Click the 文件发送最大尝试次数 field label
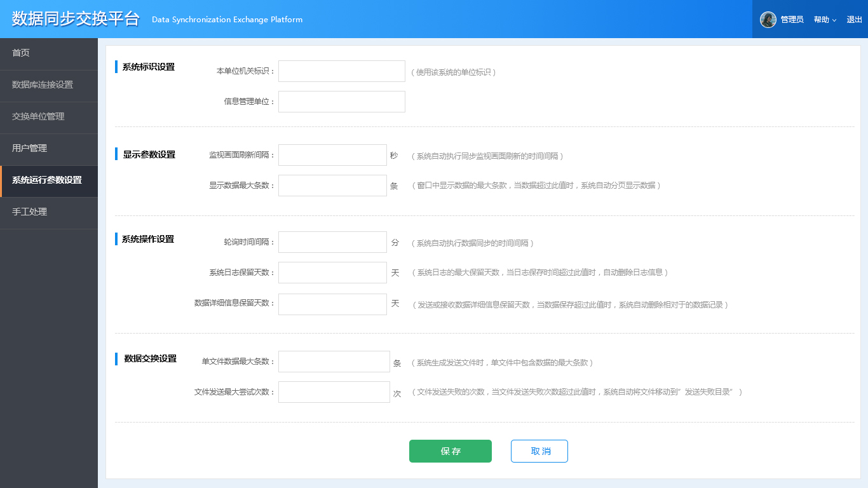The height and width of the screenshot is (488, 868). [235, 392]
